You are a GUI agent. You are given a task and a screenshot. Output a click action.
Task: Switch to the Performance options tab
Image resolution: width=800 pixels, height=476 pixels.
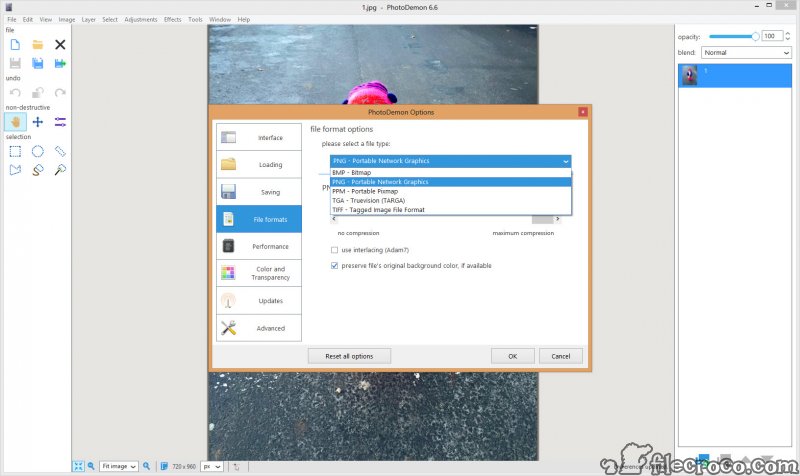click(259, 246)
